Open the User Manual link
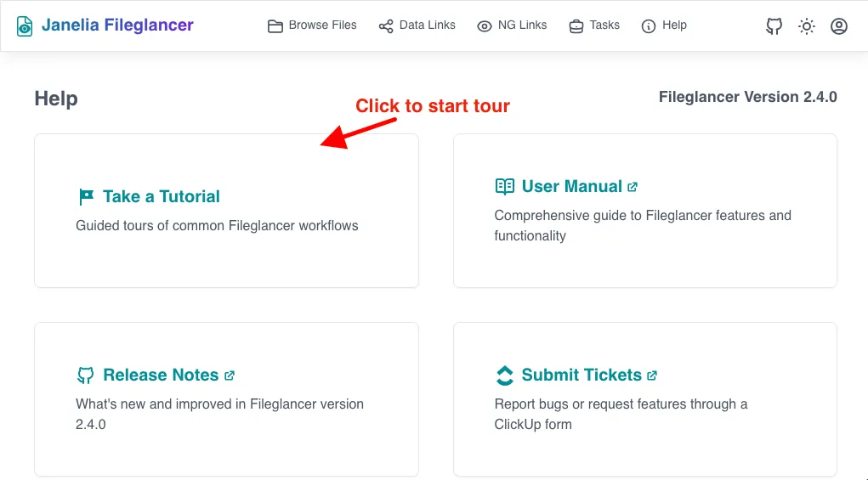This screenshot has width=868, height=480. (x=572, y=186)
